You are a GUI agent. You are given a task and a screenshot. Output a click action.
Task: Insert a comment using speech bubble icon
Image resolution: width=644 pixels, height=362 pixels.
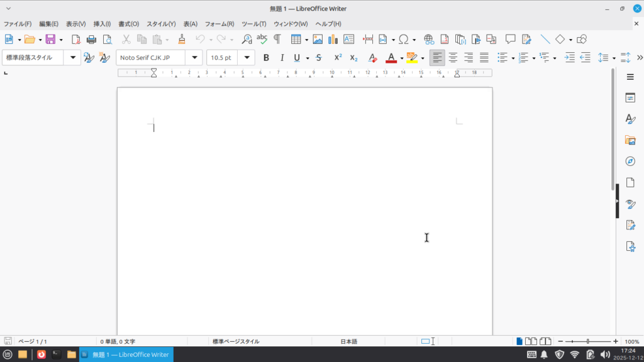pyautogui.click(x=511, y=40)
